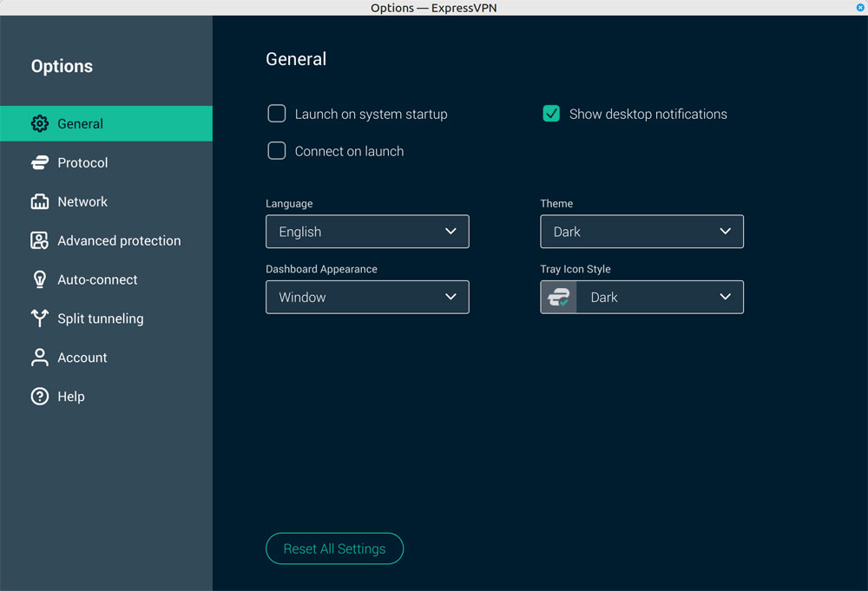Screen dimensions: 868x591
Task: Open Advanced protection settings label
Action: click(119, 240)
